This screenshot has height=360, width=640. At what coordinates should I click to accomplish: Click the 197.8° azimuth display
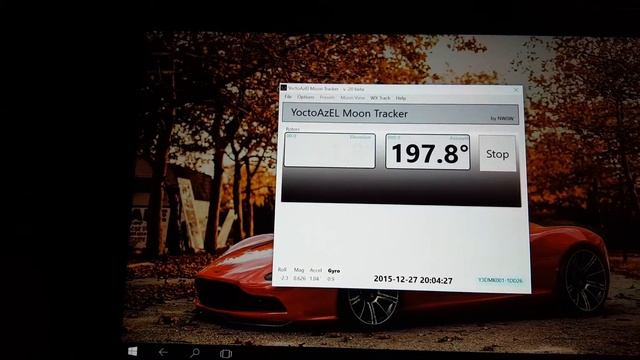coord(428,152)
